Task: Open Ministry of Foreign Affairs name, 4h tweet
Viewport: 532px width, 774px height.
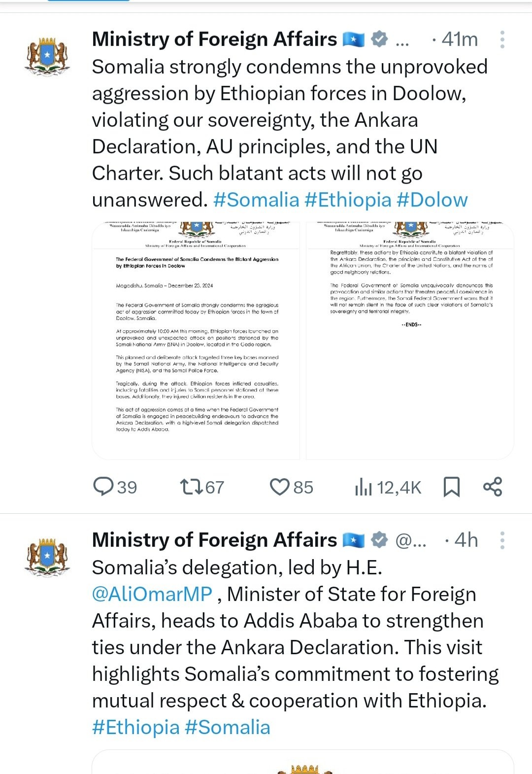Action: click(214, 540)
